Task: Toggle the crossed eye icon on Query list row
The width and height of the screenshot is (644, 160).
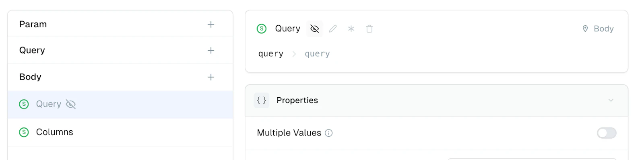Action: point(71,104)
